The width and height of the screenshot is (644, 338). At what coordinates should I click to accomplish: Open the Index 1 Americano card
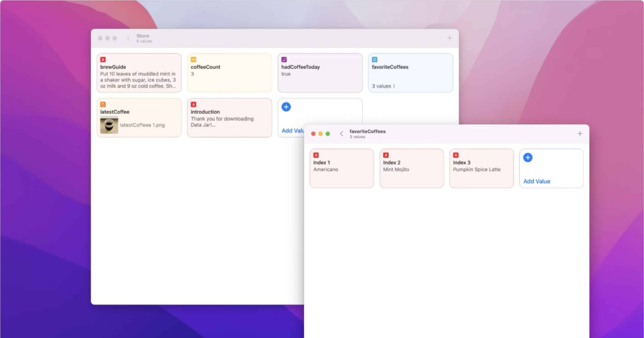click(341, 168)
